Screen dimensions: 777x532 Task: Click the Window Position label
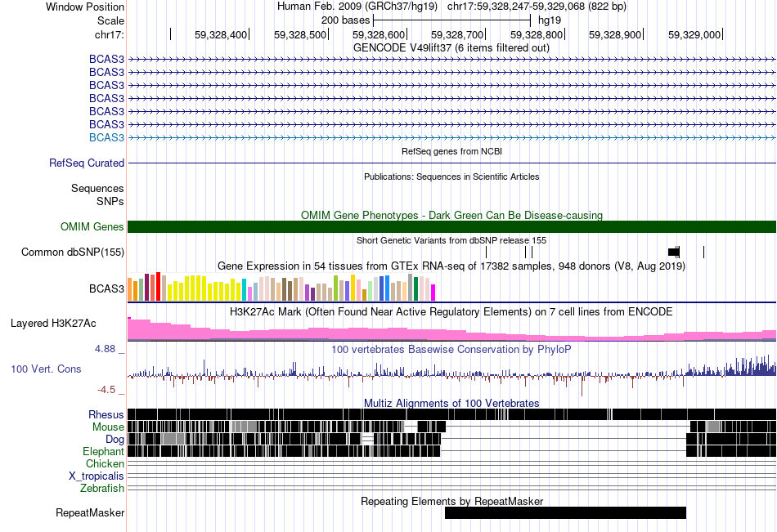click(x=85, y=7)
